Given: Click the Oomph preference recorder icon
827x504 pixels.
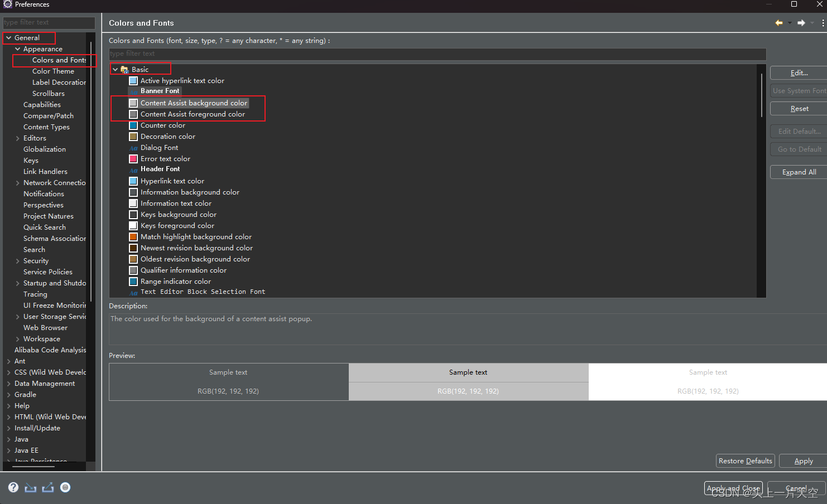Looking at the screenshot, I should [x=65, y=487].
